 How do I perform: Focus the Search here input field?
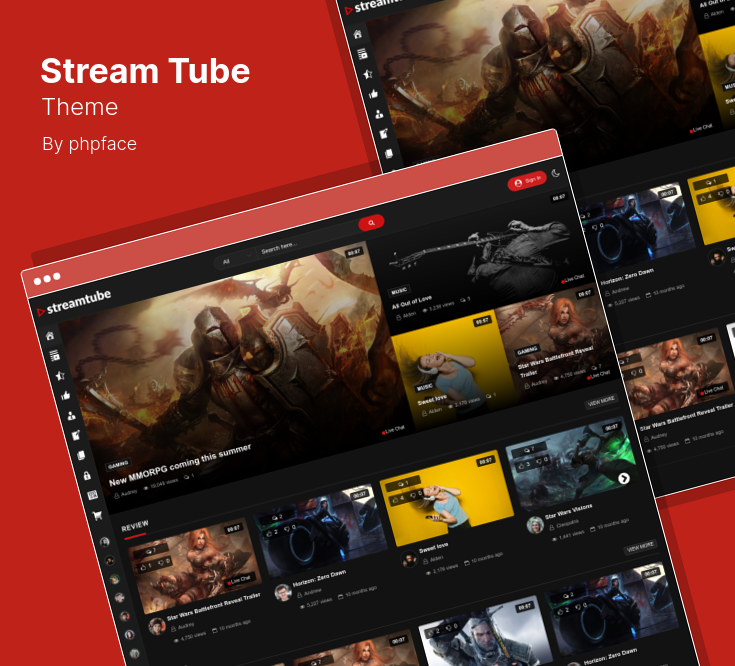pos(305,240)
